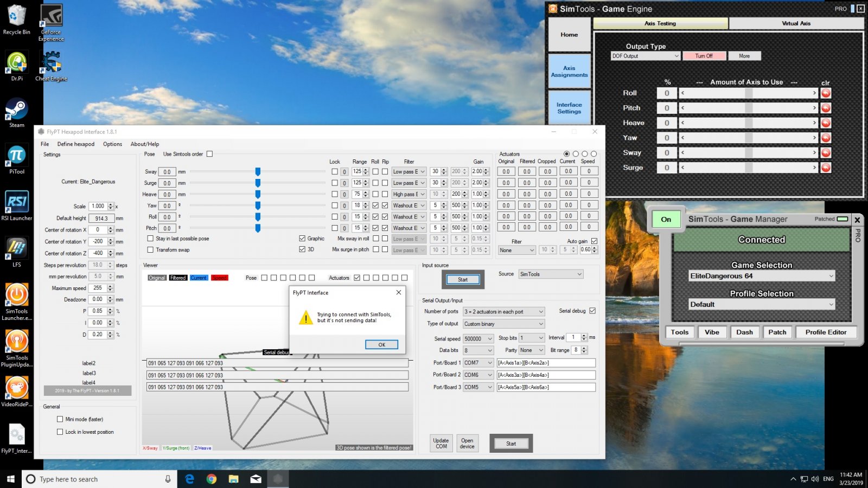Click the Profile Editor button
The width and height of the screenshot is (868, 488).
826,332
